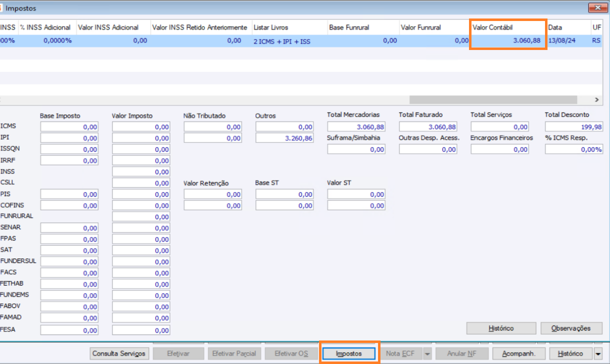Click the Impostos button
This screenshot has width=610, height=364.
(x=348, y=353)
